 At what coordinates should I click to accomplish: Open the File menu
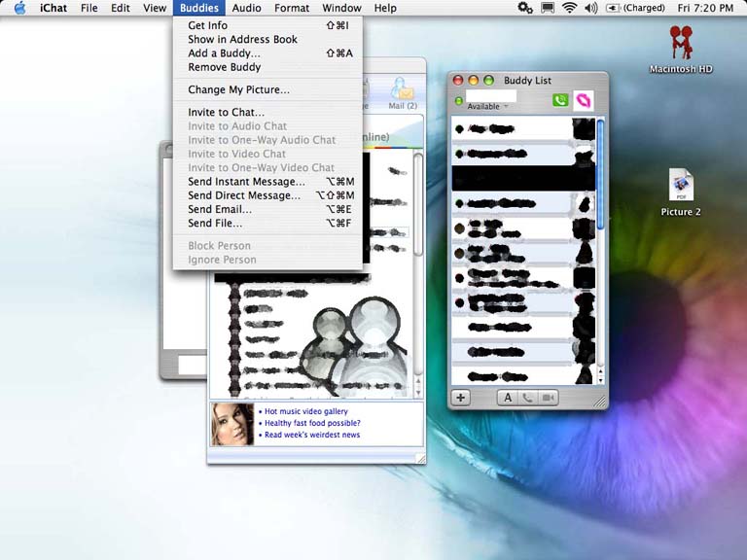pyautogui.click(x=89, y=8)
